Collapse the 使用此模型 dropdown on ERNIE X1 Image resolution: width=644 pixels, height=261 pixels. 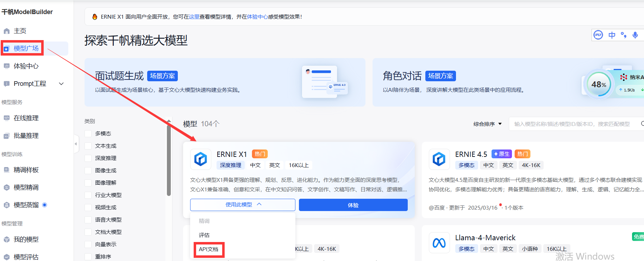[243, 205]
